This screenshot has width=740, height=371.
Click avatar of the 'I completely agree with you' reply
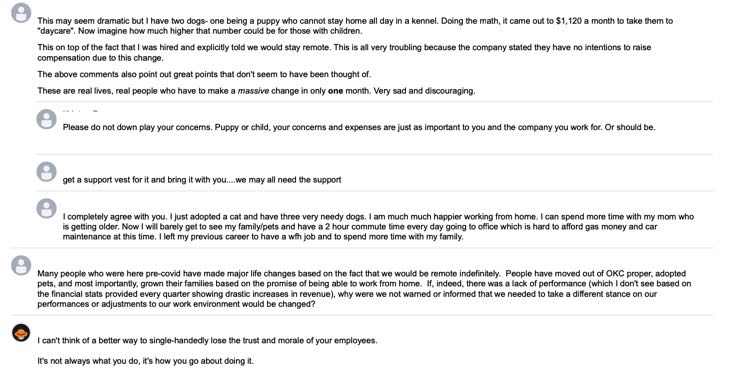pos(46,208)
